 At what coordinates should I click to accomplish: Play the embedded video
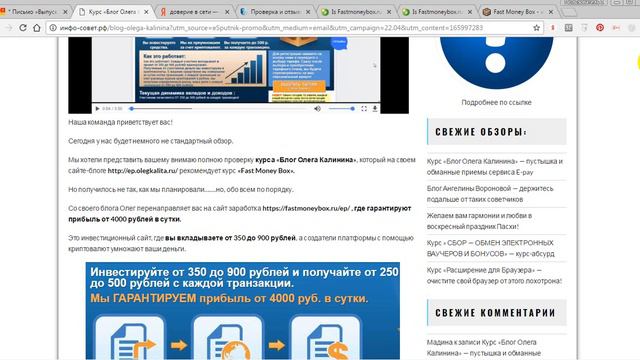coord(97,109)
